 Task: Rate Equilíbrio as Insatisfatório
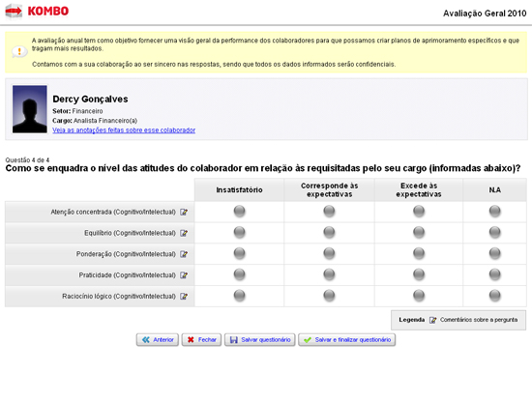click(239, 232)
